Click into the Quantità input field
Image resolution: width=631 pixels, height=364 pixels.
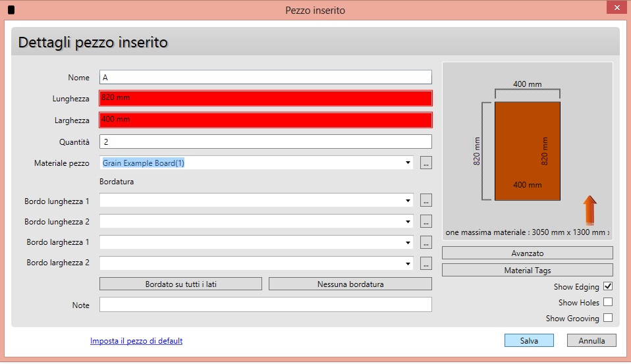pos(265,142)
